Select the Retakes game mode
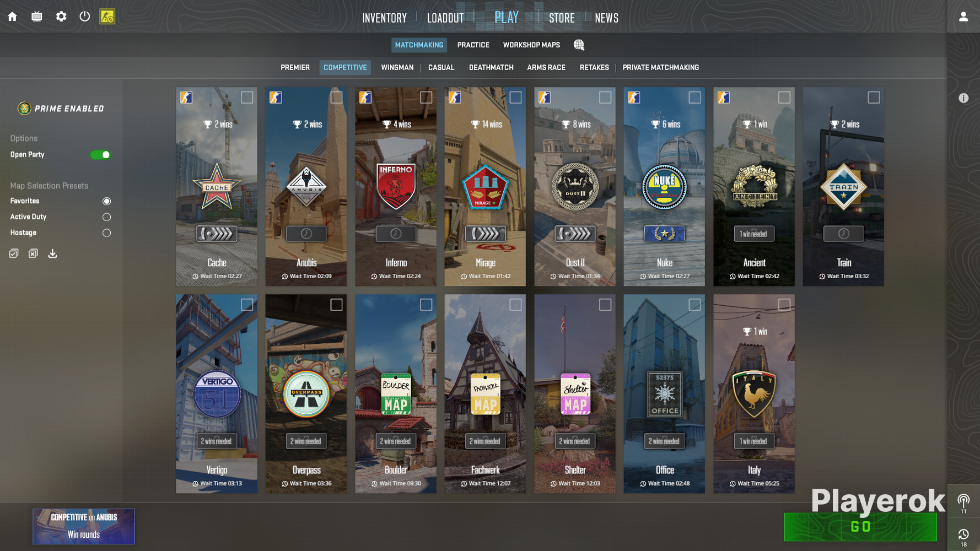Viewport: 980px width, 551px height. coord(594,68)
